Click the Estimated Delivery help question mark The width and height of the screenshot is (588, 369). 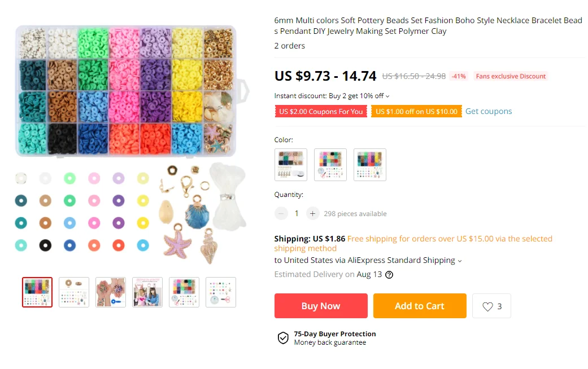(x=389, y=275)
